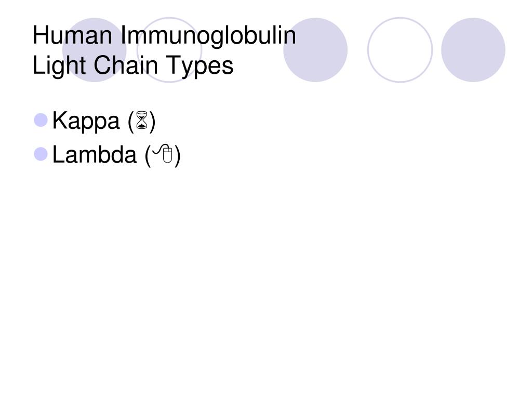Screen dimensions: 532x399
Task: Click the hollow circle behind 'Immunoglobulin'
Action: [x=169, y=50]
